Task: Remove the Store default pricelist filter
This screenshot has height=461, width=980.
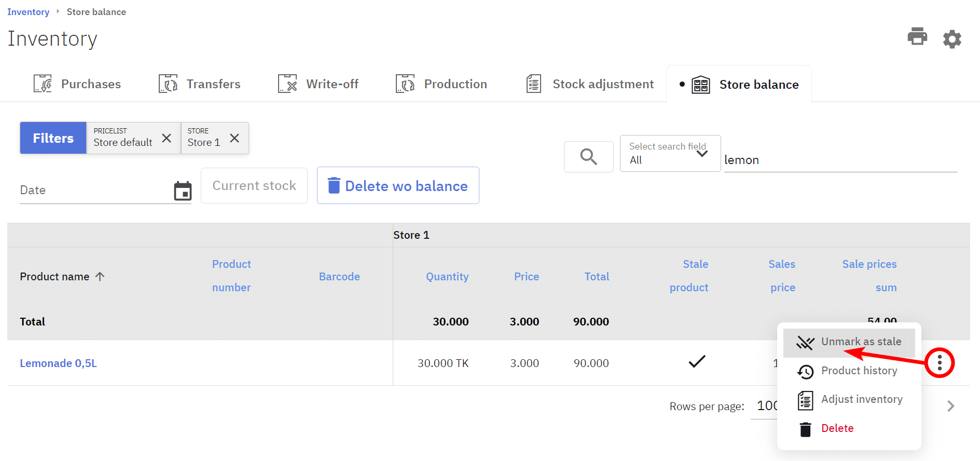Action: 167,138
